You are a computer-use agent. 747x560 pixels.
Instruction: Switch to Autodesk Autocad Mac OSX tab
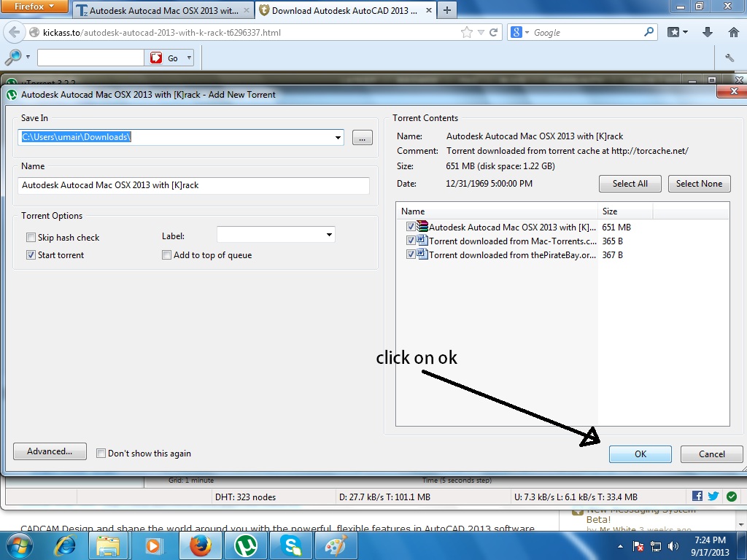coord(163,10)
